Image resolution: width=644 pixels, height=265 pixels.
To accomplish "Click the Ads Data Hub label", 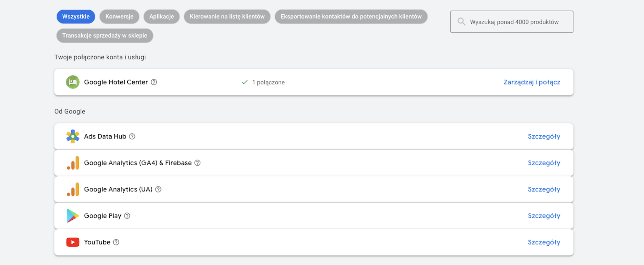I will [x=105, y=136].
